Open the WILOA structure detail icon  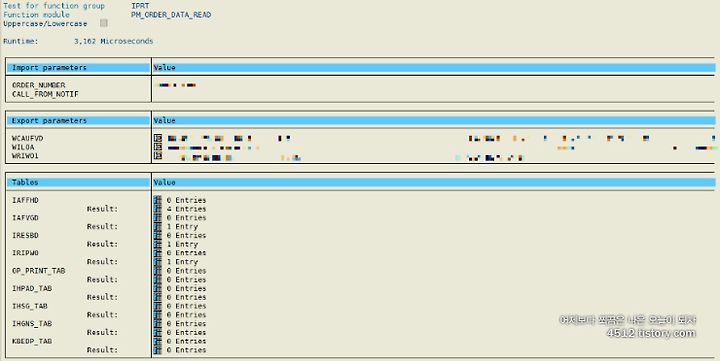click(x=158, y=147)
